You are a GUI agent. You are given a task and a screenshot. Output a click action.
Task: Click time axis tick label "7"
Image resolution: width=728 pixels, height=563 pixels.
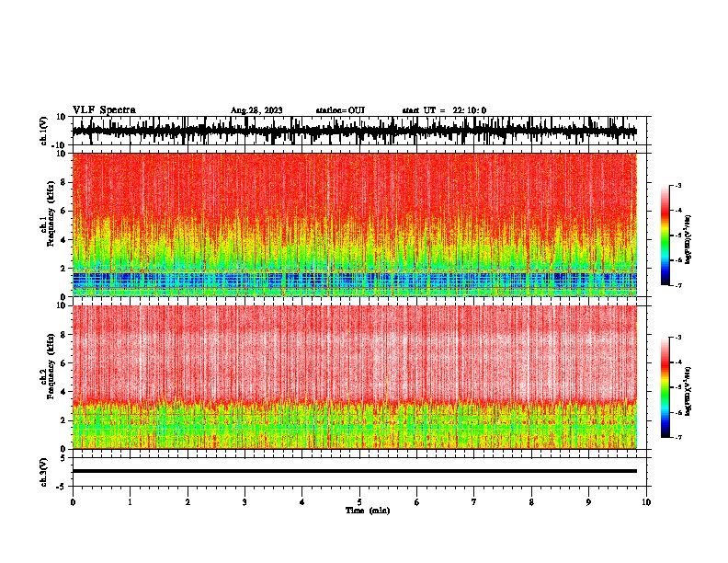click(x=474, y=502)
